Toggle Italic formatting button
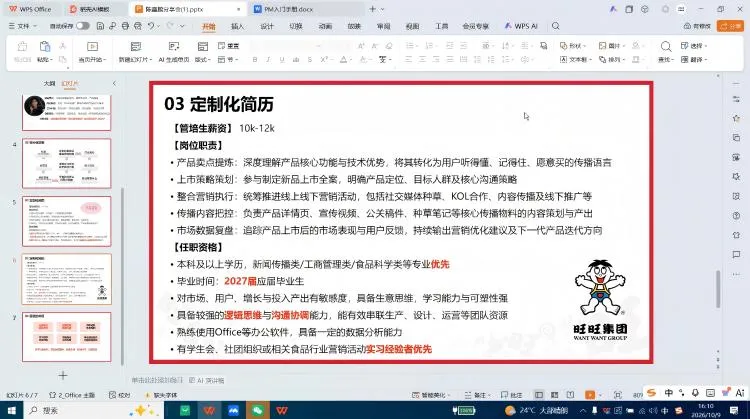Screen dimensions: 750x419 tap(268, 60)
